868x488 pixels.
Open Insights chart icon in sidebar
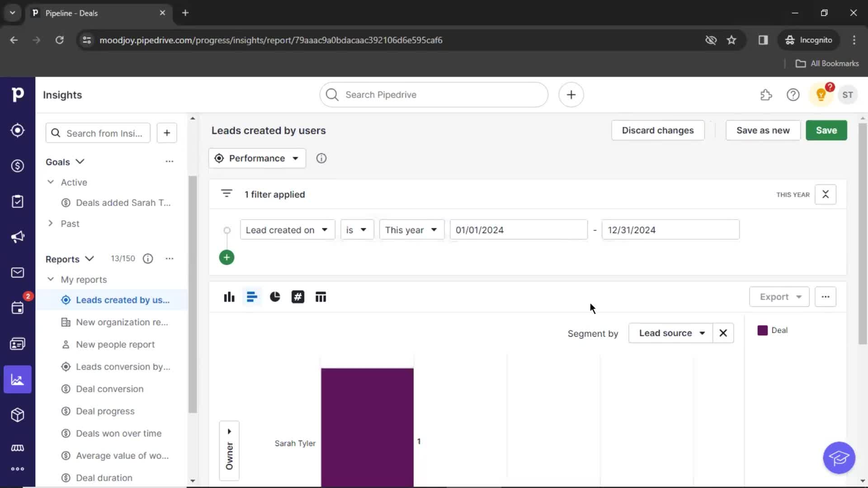point(18,380)
